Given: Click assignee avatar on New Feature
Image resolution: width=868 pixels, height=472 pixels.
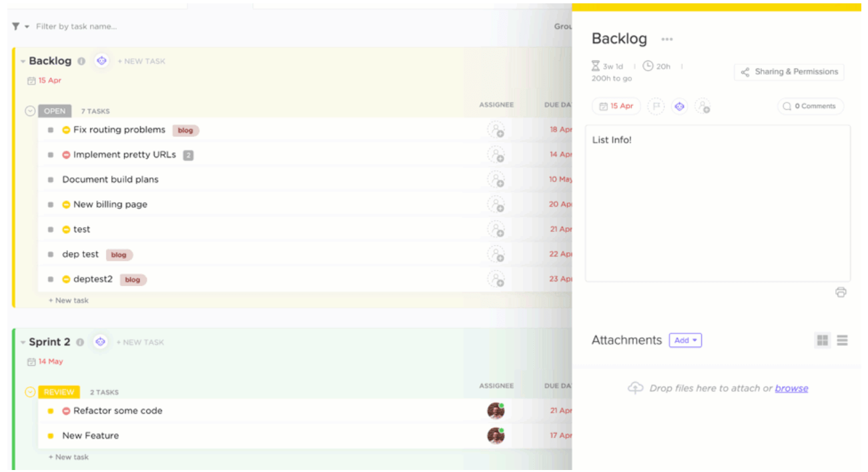Looking at the screenshot, I should pyautogui.click(x=496, y=436).
